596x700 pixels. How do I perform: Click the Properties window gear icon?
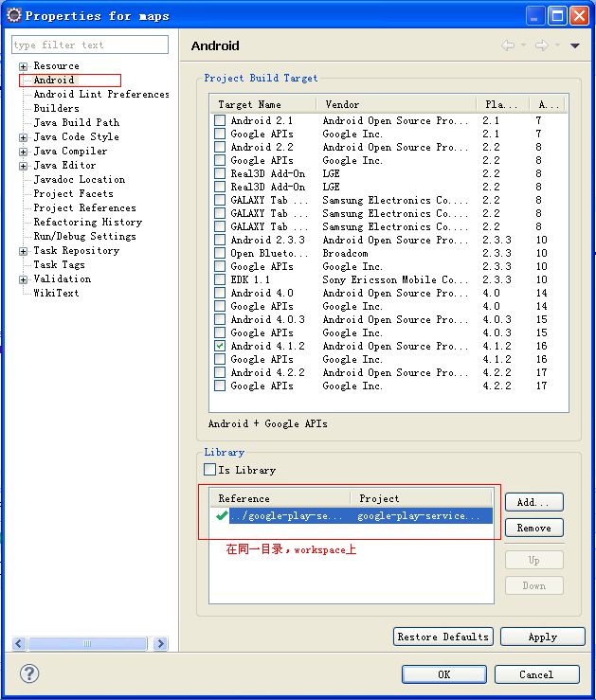tap(14, 15)
